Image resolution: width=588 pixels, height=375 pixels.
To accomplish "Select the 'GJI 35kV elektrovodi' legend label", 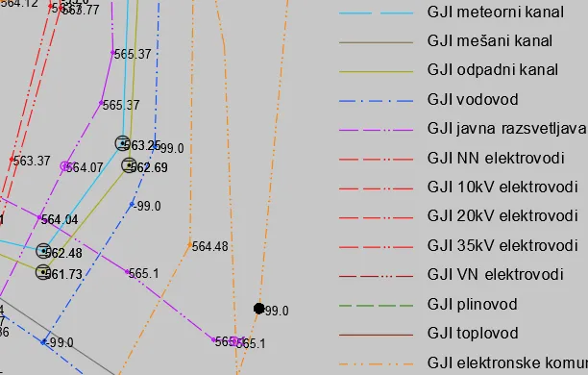I will (502, 245).
